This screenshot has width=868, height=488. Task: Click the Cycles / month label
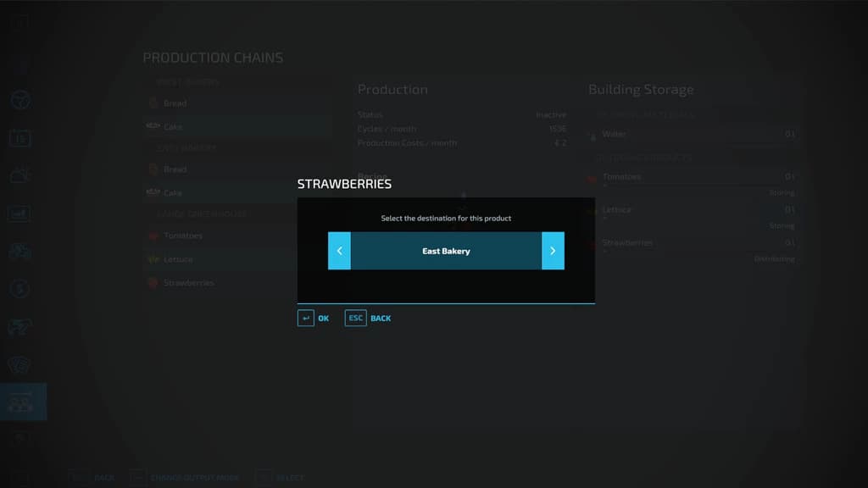coord(387,129)
